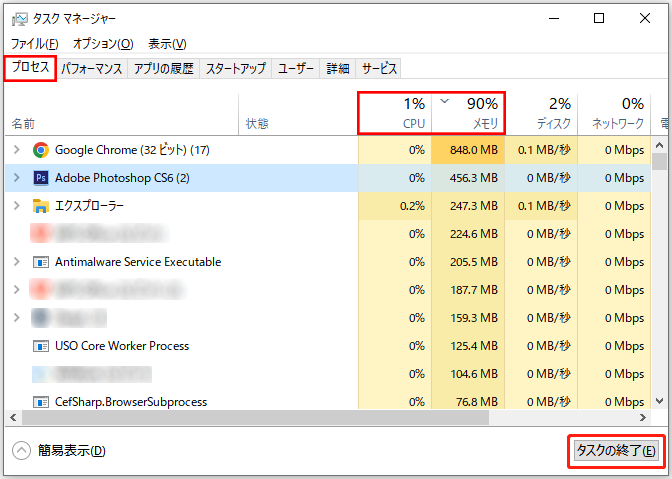672x479 pixels.
Task: Switch to the スタートアップ tab
Action: [x=236, y=69]
